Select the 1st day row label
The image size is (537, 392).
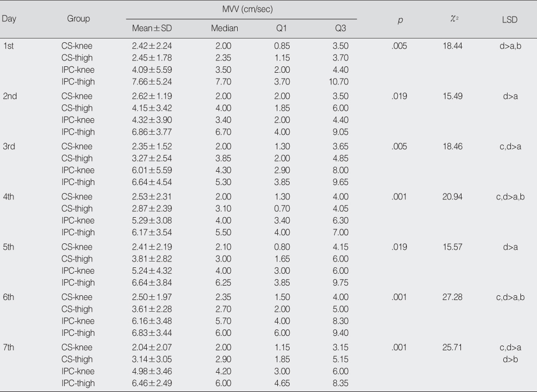tap(8, 46)
